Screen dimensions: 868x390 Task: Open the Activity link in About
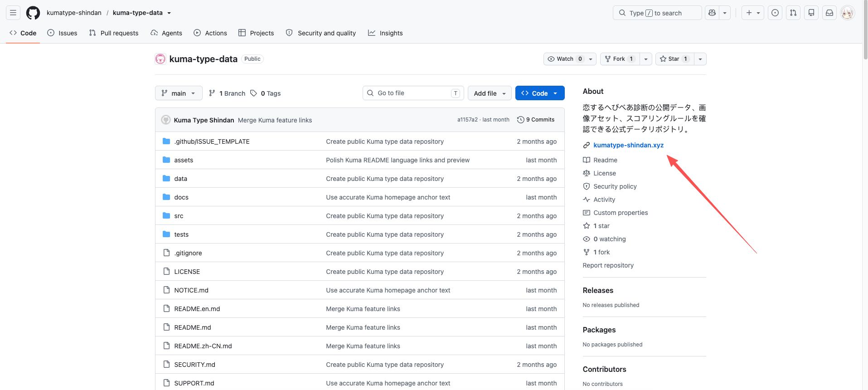(x=599, y=200)
